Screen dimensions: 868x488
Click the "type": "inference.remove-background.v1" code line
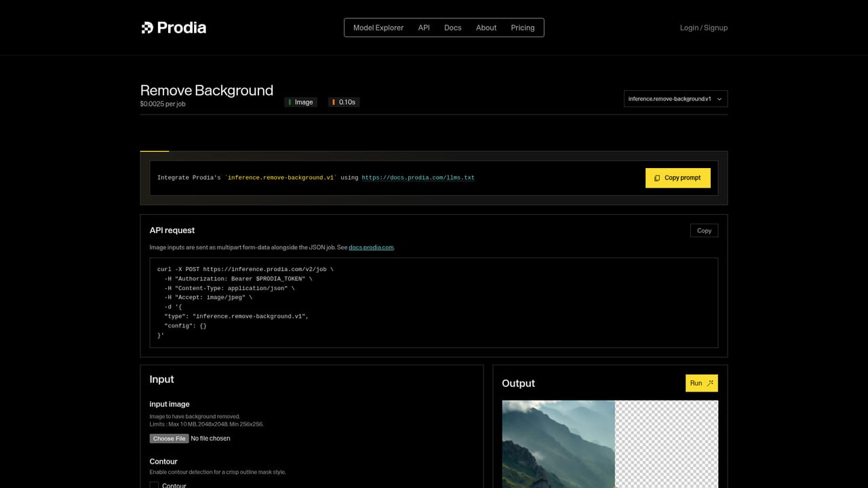coord(237,317)
